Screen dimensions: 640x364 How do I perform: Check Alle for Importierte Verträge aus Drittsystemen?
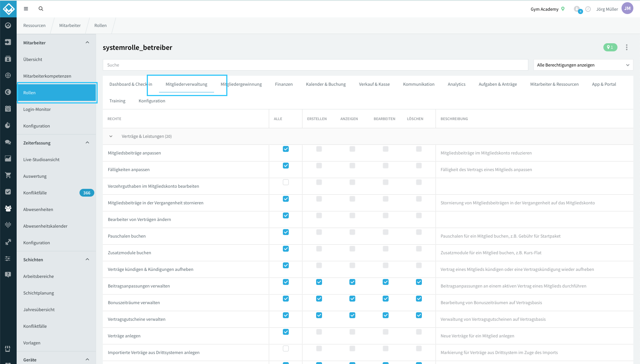[286, 348]
